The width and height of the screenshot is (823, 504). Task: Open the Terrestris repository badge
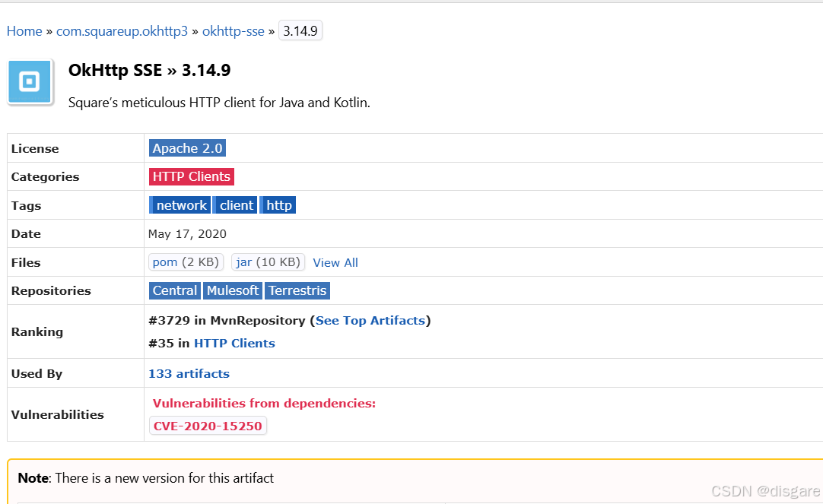coord(297,290)
